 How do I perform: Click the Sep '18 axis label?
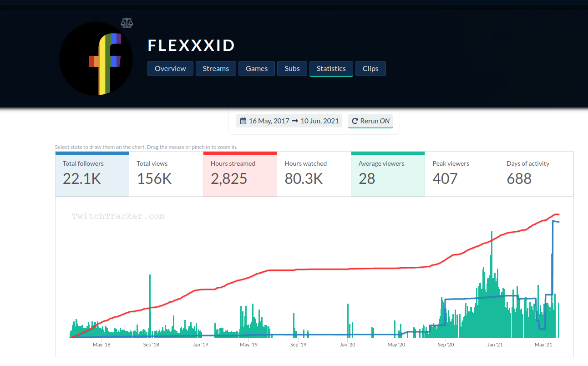pyautogui.click(x=151, y=345)
